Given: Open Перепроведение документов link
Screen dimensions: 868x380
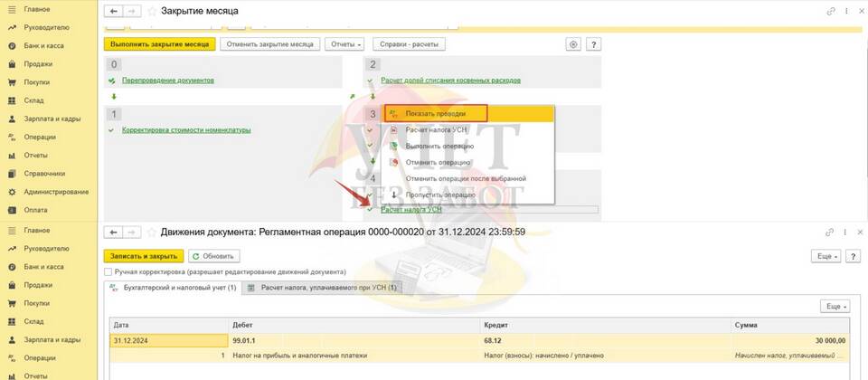Looking at the screenshot, I should point(168,81).
